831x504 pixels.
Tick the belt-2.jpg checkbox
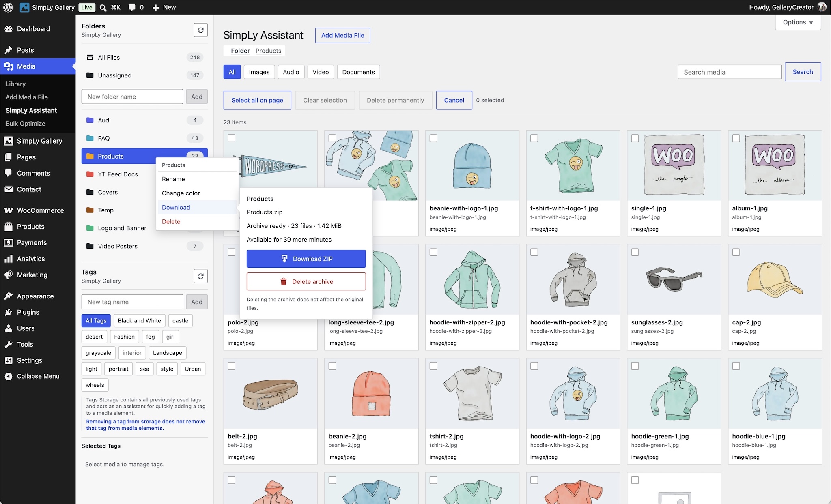[x=231, y=366]
